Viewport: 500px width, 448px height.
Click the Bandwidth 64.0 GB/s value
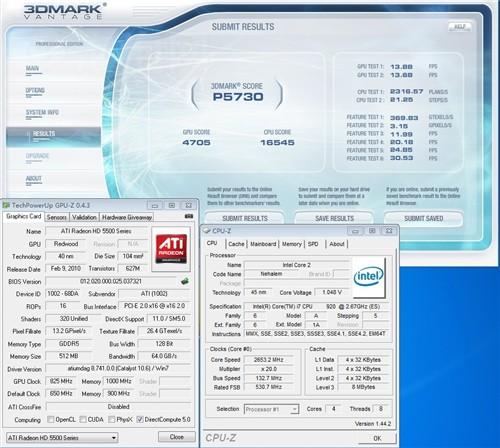click(165, 356)
